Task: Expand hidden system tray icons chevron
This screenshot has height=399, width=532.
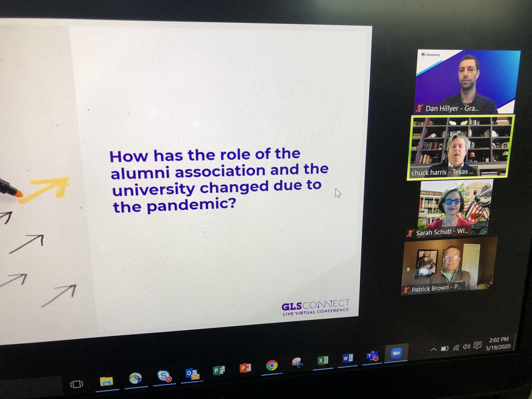Action: 433,349
